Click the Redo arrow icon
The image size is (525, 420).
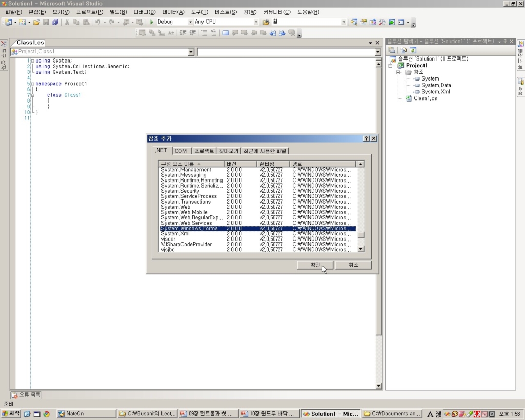(112, 22)
